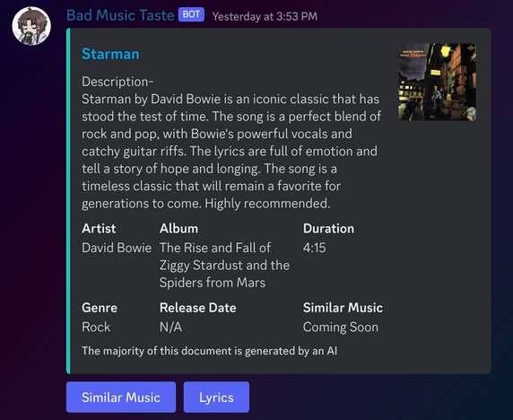Click the Album field heading

click(179, 229)
